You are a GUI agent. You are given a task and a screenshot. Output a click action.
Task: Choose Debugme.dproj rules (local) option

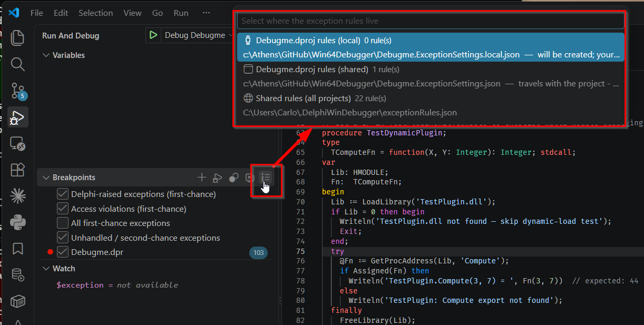(431, 47)
